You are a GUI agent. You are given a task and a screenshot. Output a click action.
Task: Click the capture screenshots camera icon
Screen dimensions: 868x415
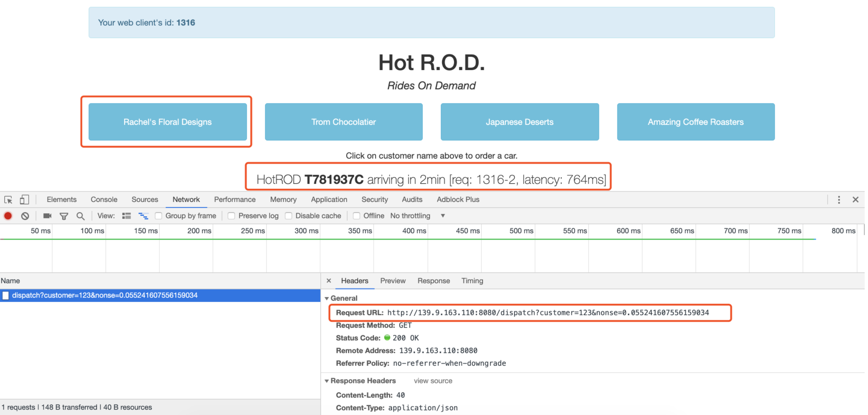pyautogui.click(x=47, y=216)
